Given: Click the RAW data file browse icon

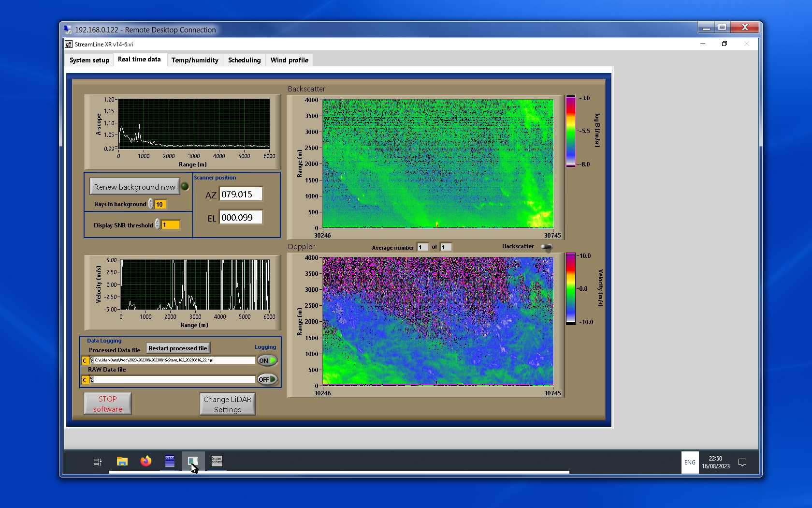Looking at the screenshot, I should tap(92, 380).
